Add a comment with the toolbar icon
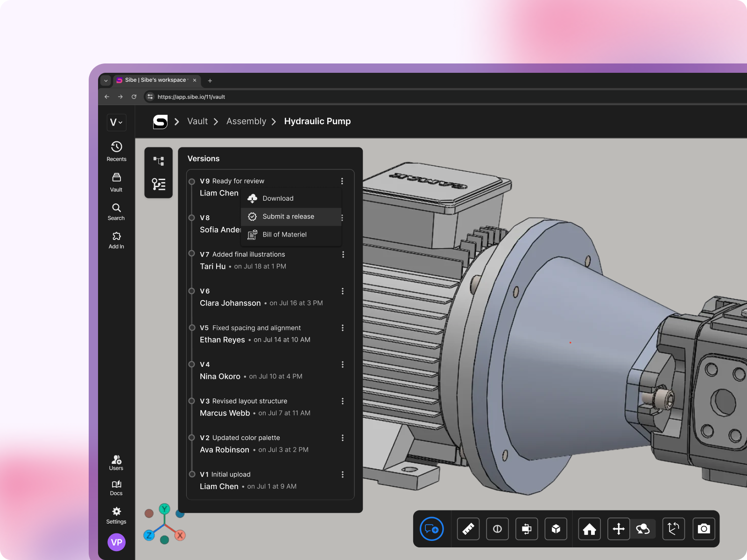Screen dimensions: 747x560 432,529
